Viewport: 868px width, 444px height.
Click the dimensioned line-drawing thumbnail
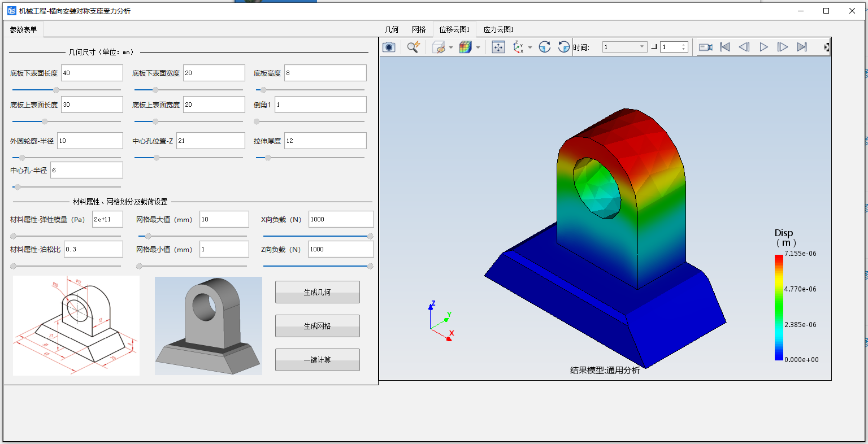pos(76,325)
